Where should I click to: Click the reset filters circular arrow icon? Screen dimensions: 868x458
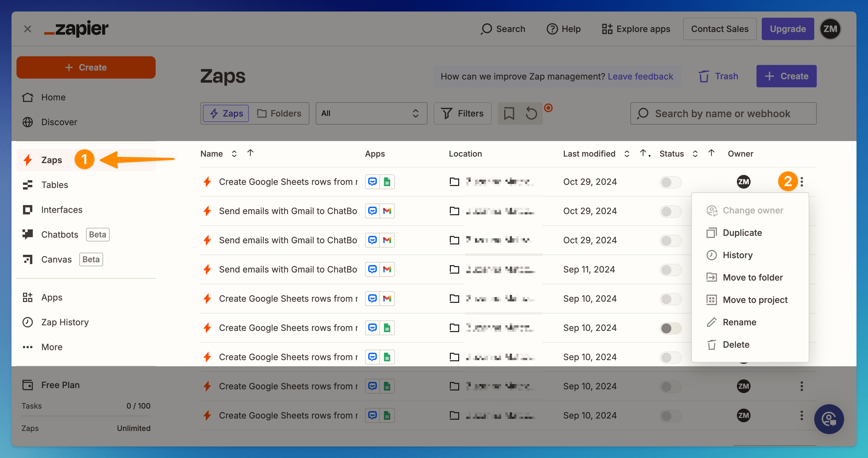[531, 114]
